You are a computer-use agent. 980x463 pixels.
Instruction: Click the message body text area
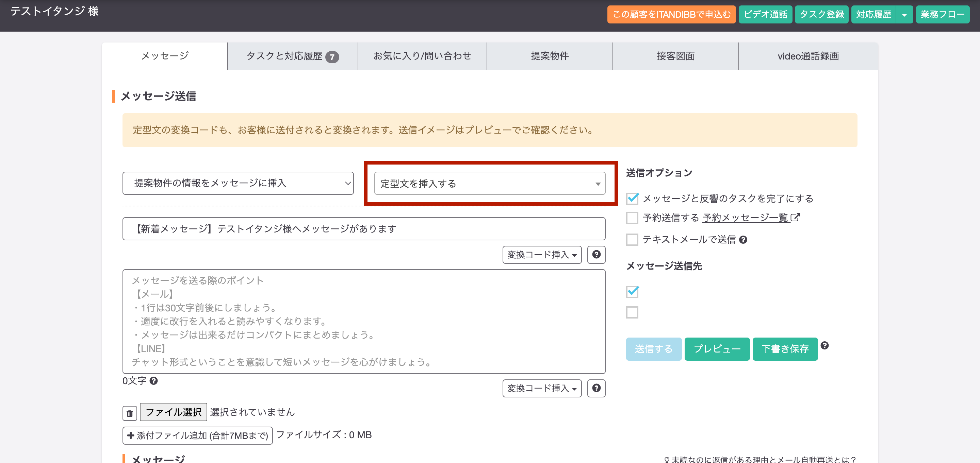(364, 322)
